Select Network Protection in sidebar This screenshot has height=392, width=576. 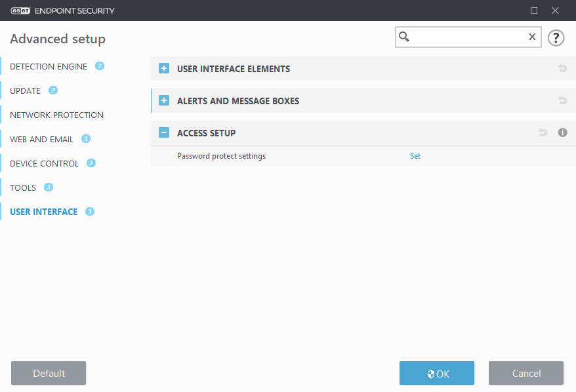click(x=56, y=115)
